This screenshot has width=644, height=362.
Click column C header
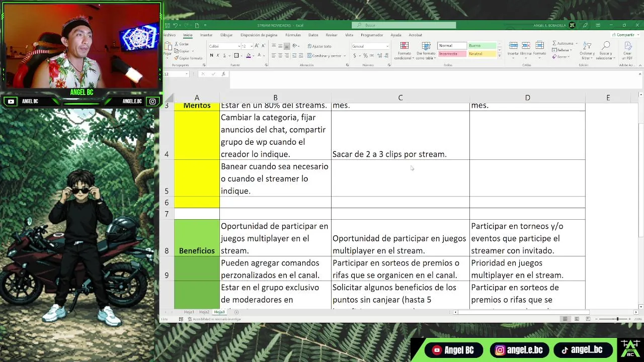(x=400, y=98)
